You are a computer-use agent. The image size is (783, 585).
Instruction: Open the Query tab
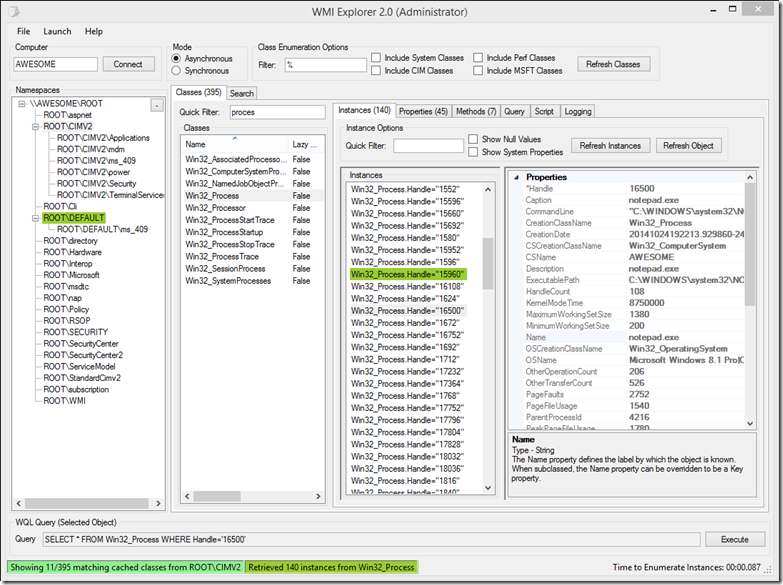[514, 111]
